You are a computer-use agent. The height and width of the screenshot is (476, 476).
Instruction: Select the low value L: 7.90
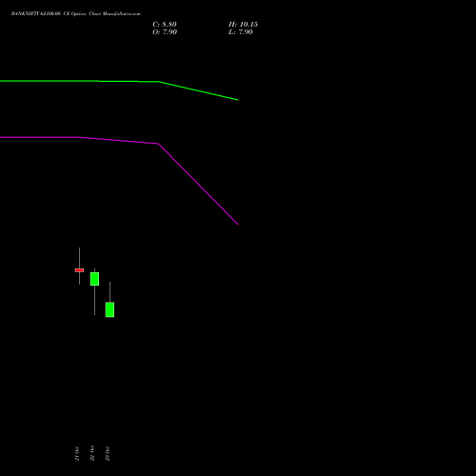[x=241, y=32]
